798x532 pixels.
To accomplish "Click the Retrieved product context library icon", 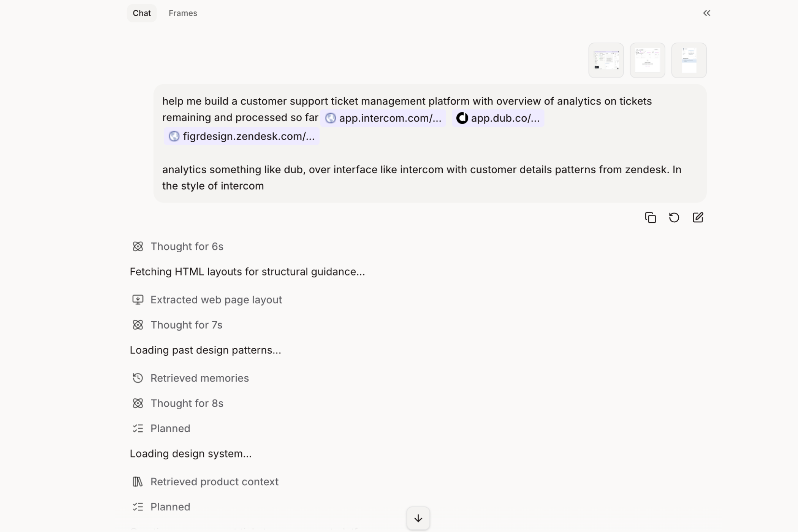I will click(138, 481).
